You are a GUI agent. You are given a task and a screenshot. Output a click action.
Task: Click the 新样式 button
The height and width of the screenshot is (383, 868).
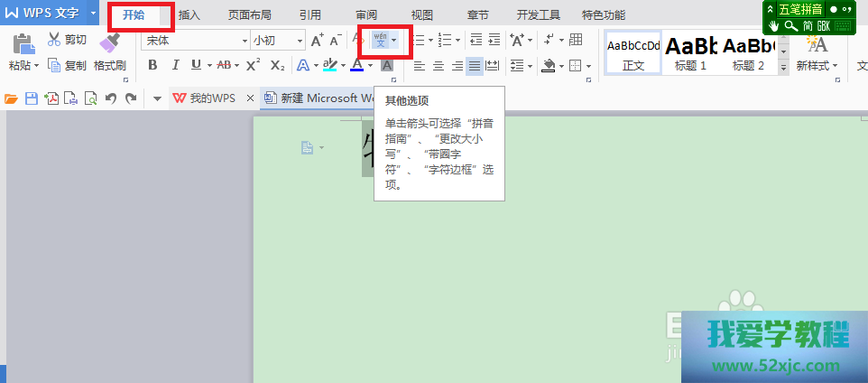[x=817, y=54]
